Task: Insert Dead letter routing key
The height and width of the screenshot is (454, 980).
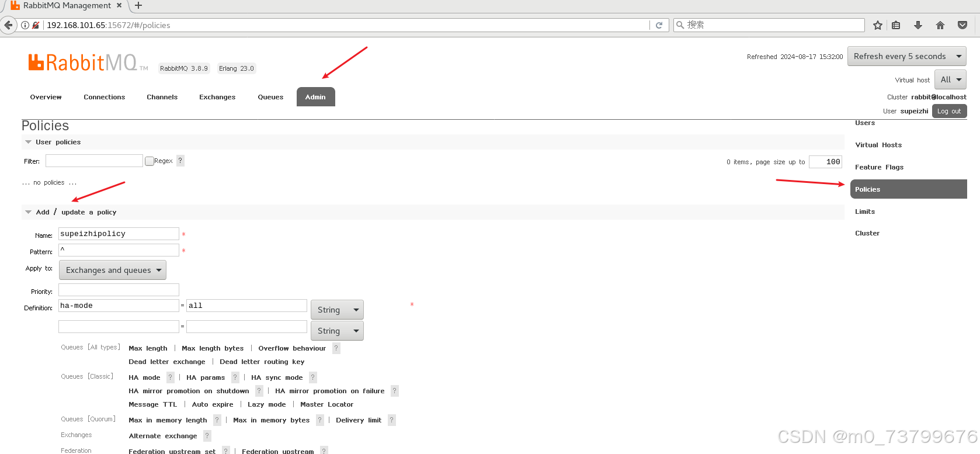Action: 262,362
